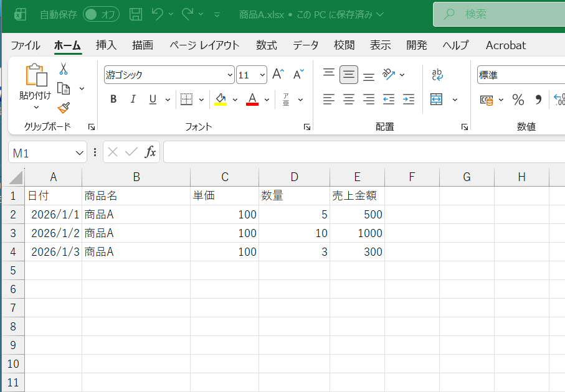Click the Format Painter brush icon

pyautogui.click(x=63, y=108)
